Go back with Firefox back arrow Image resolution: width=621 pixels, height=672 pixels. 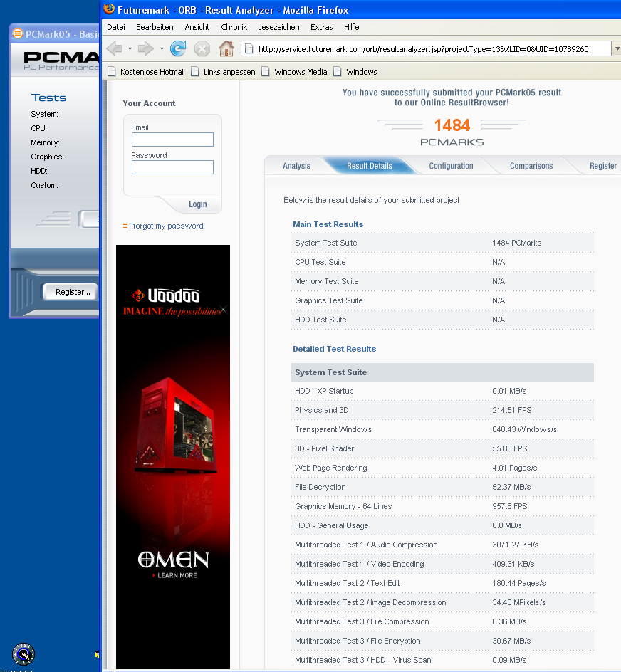[x=114, y=49]
